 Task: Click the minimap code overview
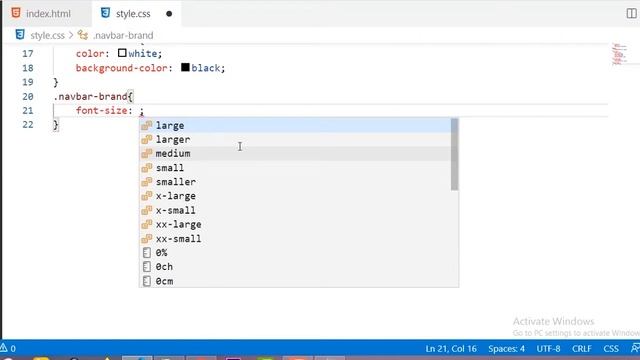619,54
